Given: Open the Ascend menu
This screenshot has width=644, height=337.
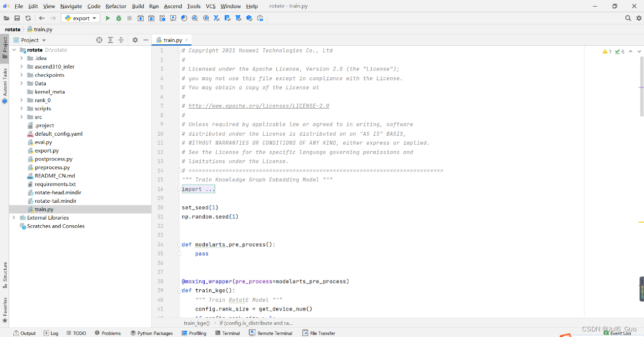Looking at the screenshot, I should (x=173, y=6).
